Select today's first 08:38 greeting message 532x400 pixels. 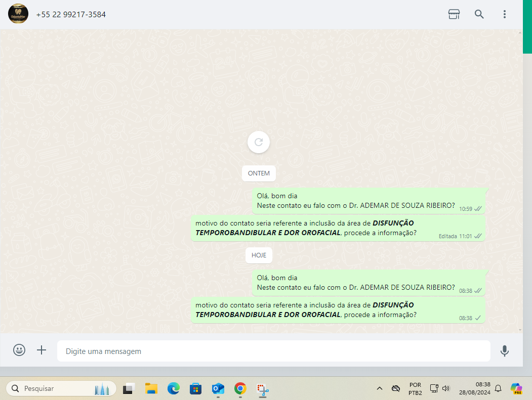click(369, 283)
